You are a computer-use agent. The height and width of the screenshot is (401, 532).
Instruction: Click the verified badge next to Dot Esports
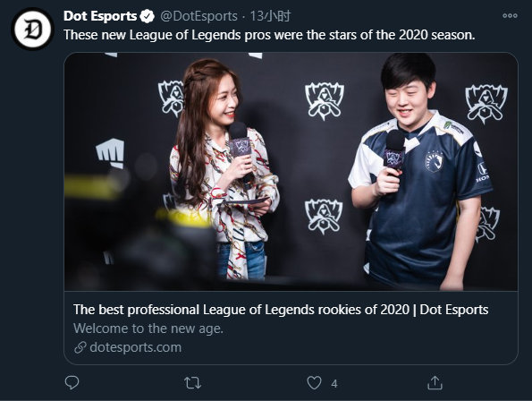coord(147,16)
